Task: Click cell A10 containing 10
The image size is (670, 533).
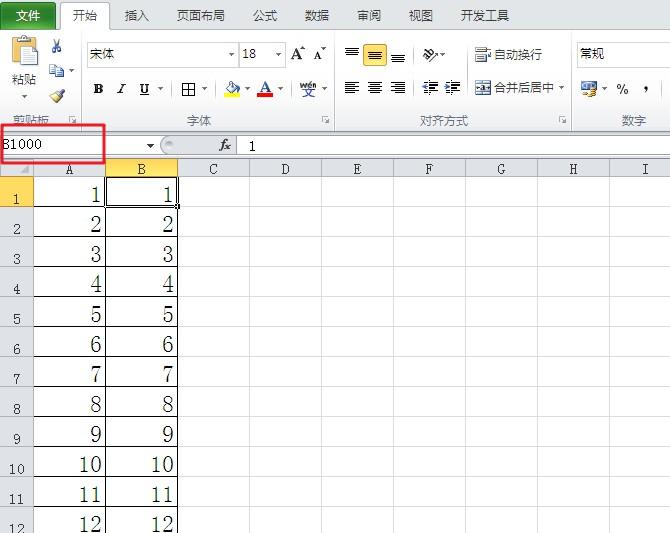Action: point(70,462)
